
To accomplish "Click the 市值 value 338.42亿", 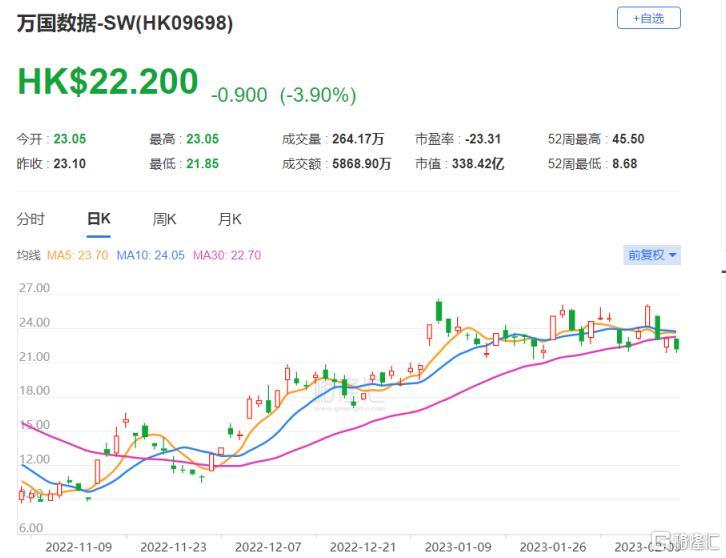I will coord(478,164).
